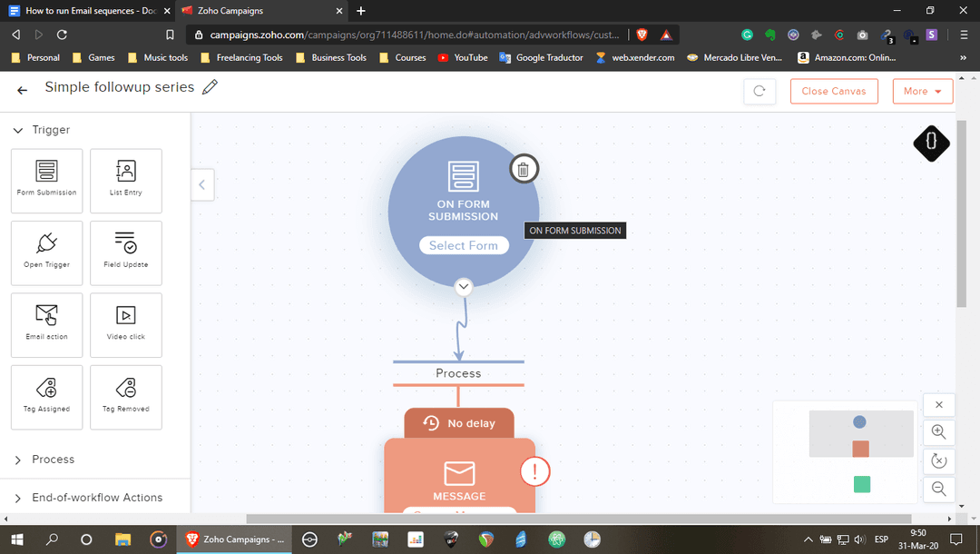Open the More menu
980x554 pixels.
coord(923,91)
